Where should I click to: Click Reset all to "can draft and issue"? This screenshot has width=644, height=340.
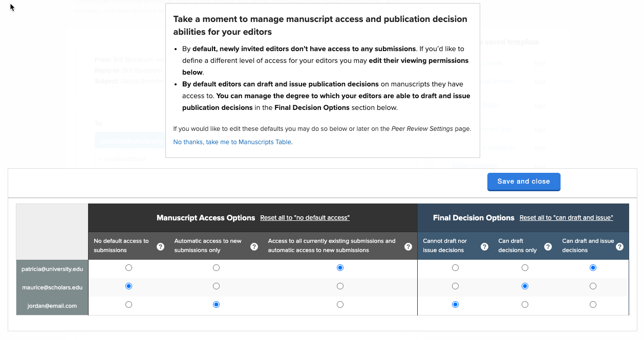click(x=566, y=217)
